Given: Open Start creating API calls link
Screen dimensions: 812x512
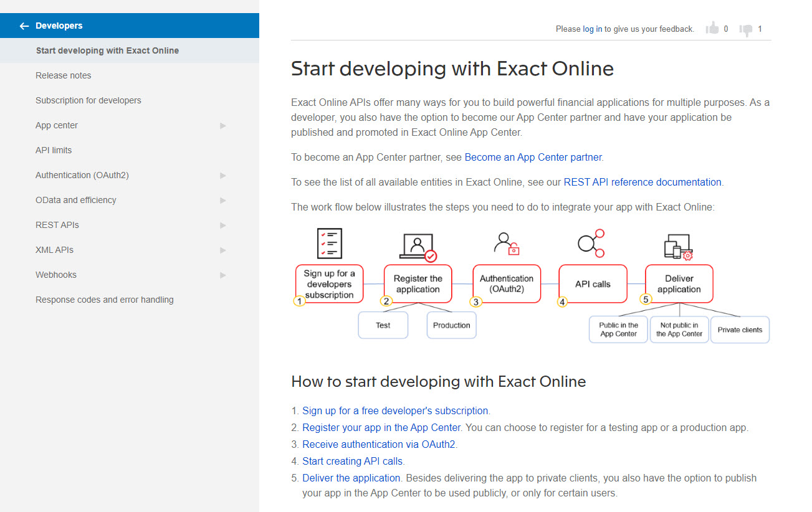Looking at the screenshot, I should (x=353, y=461).
